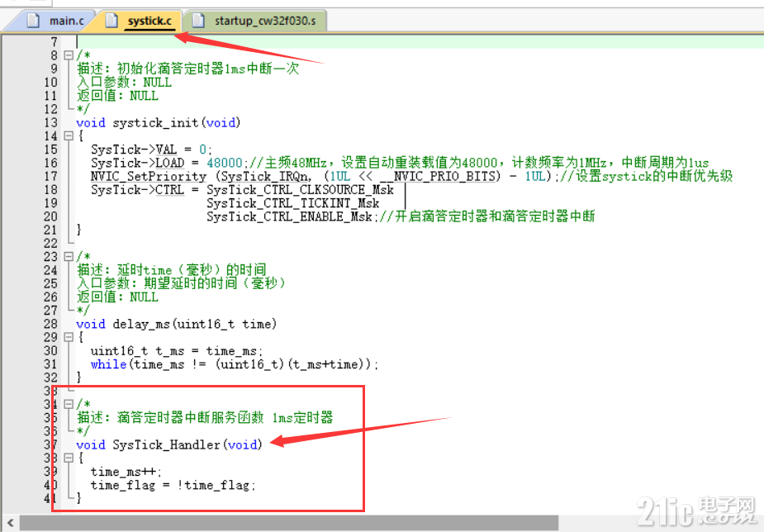Click the horizontal scrollbar thumb

288,524
